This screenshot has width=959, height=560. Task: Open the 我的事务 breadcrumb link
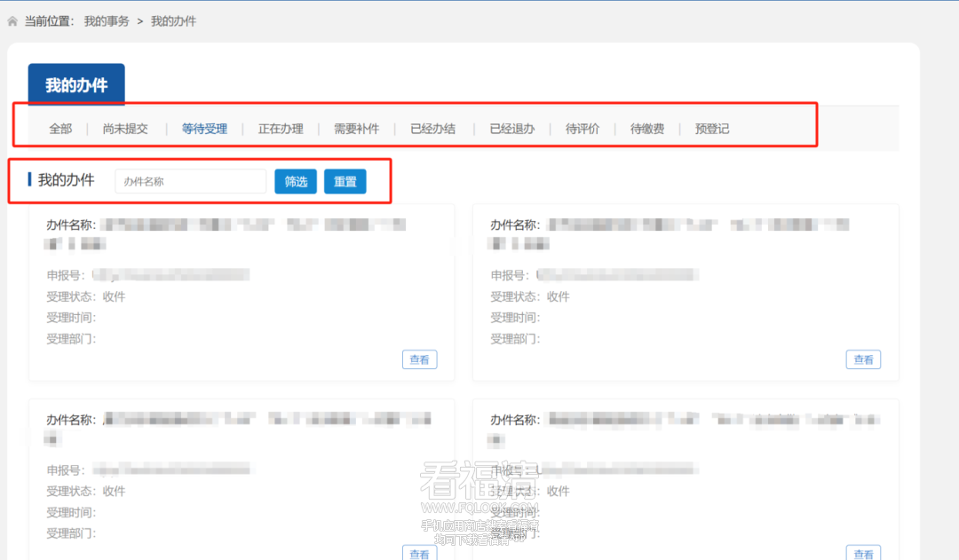[107, 21]
